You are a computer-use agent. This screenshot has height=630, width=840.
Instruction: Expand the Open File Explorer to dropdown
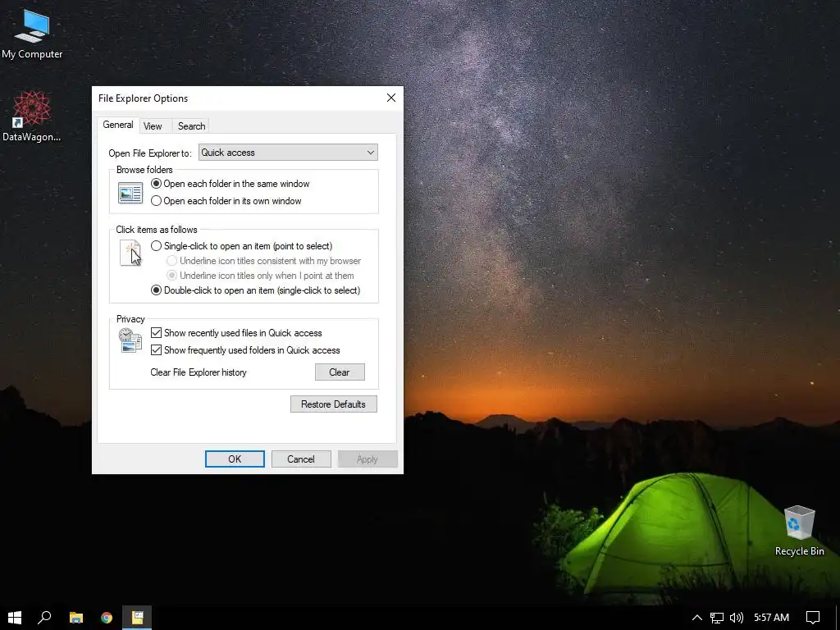coord(288,153)
